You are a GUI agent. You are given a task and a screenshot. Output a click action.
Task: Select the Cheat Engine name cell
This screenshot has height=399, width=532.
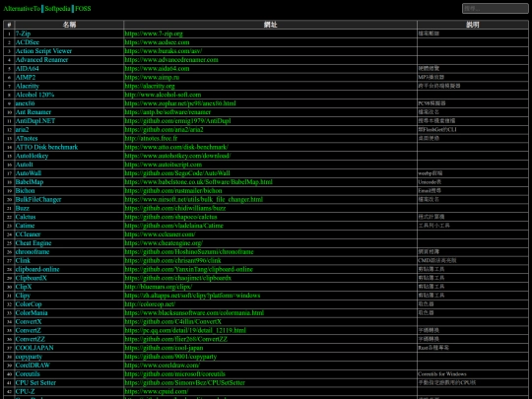coord(69,243)
